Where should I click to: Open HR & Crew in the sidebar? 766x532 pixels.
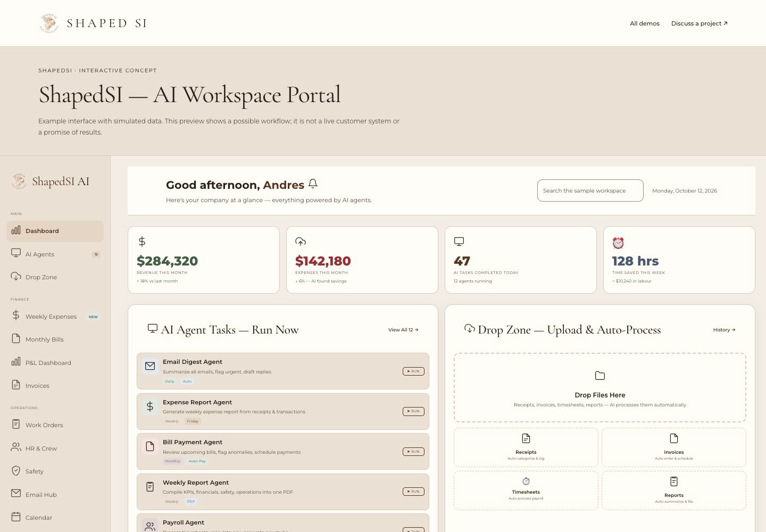[55, 448]
